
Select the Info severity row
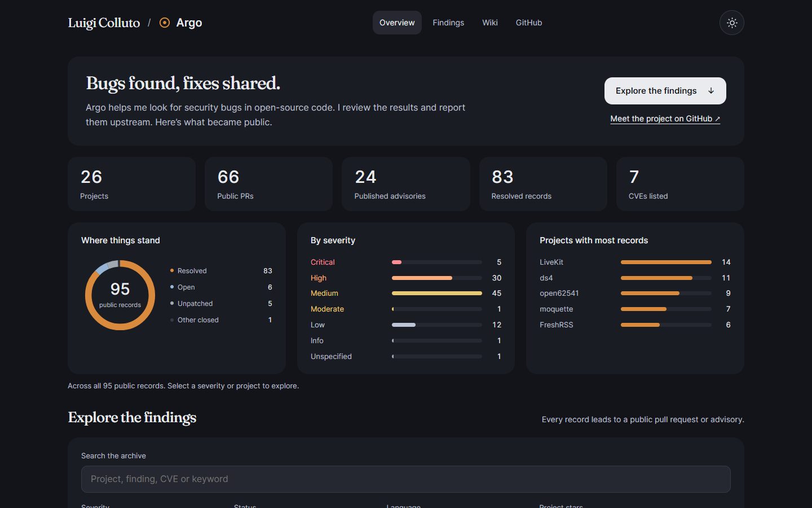406,340
